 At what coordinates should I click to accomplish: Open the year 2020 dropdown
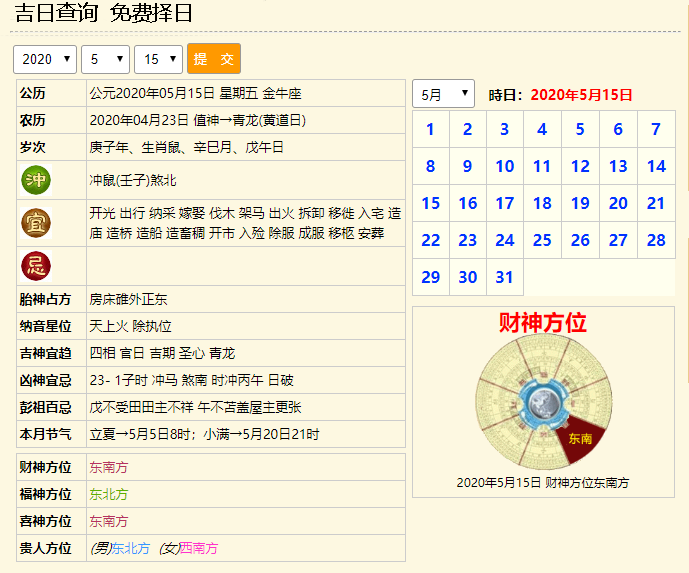45,60
